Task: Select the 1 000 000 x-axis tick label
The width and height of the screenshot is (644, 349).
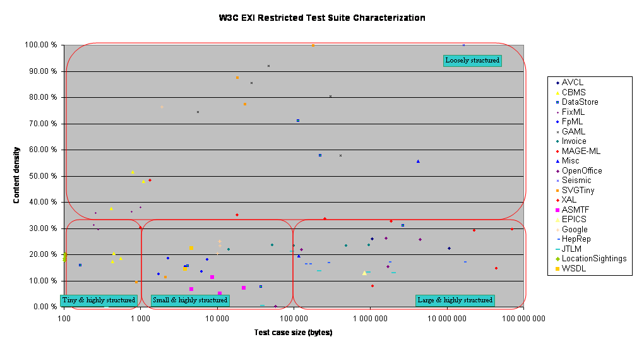Action: coord(370,319)
